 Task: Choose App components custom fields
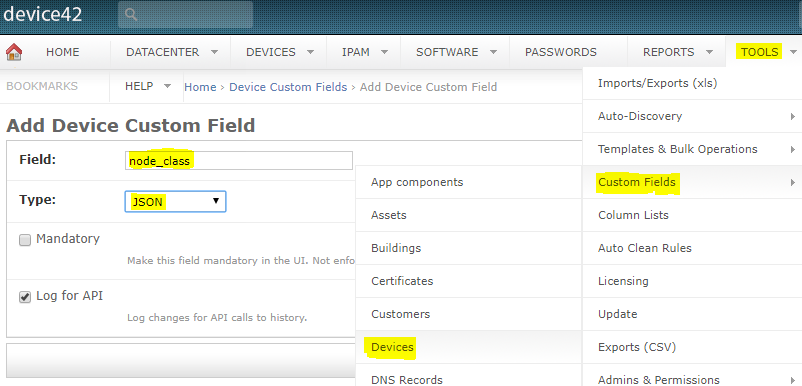(x=469, y=182)
